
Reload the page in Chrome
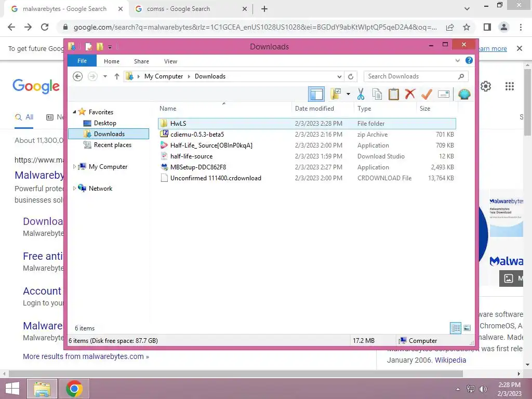click(45, 27)
